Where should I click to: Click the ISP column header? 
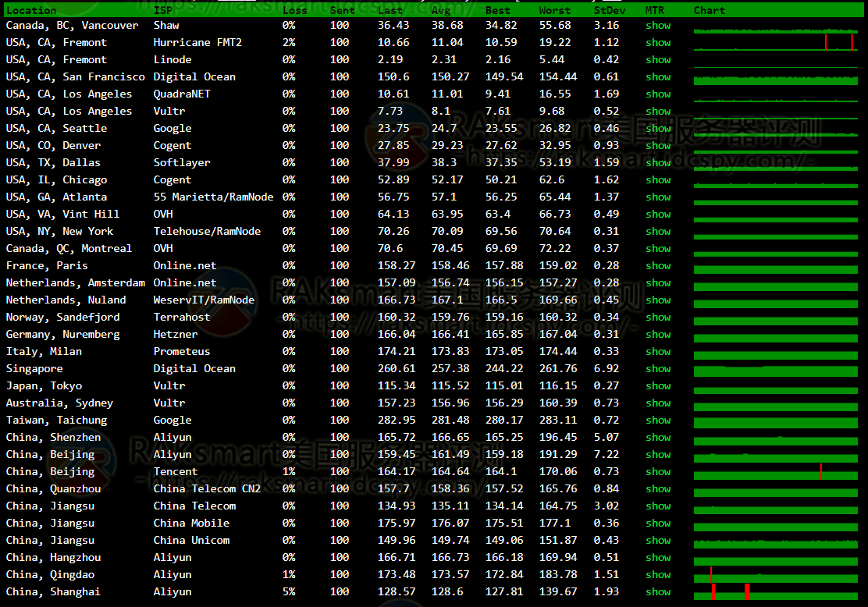pyautogui.click(x=162, y=10)
